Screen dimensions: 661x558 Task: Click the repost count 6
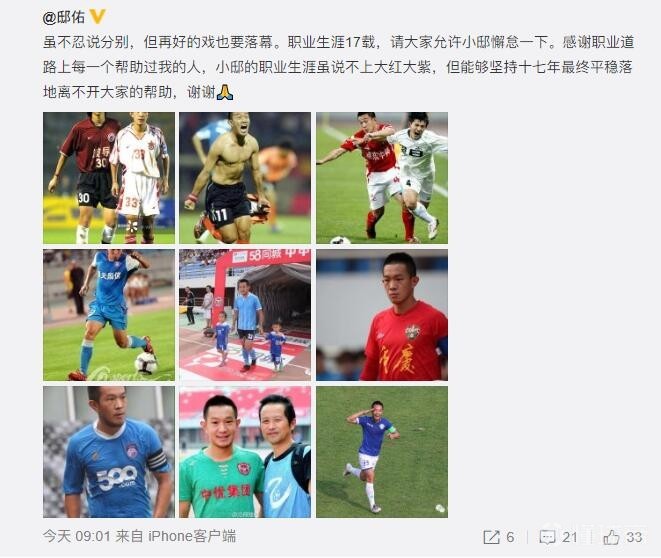pyautogui.click(x=510, y=537)
